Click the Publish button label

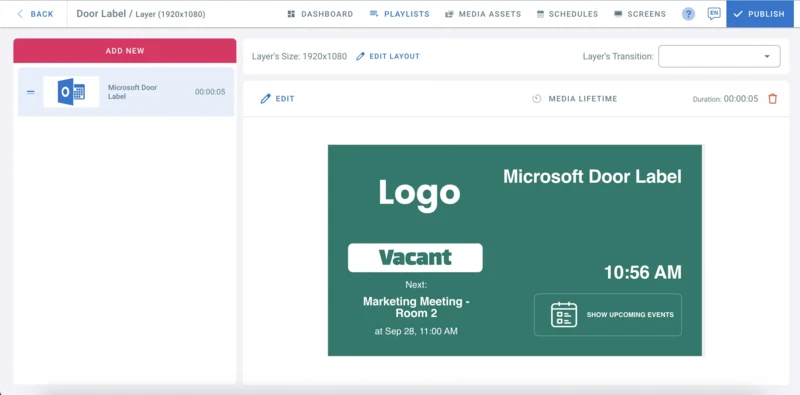pyautogui.click(x=766, y=14)
